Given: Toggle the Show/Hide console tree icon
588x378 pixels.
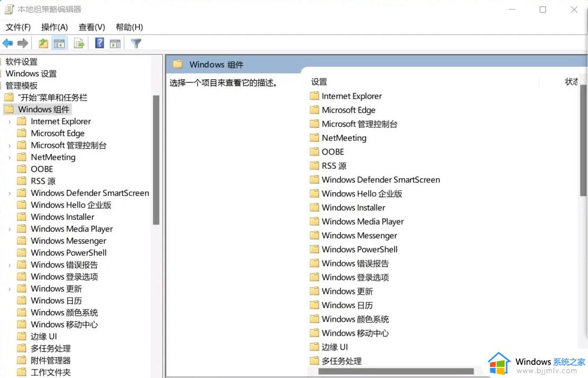Looking at the screenshot, I should (x=59, y=44).
